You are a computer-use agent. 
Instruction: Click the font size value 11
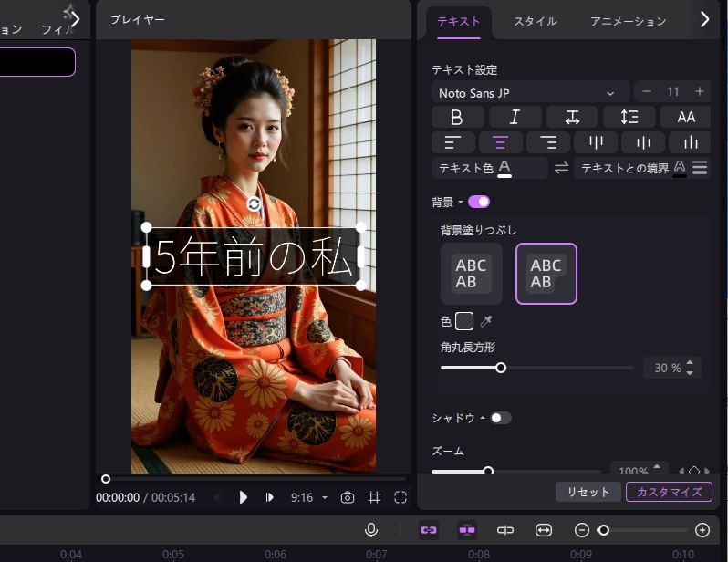tap(672, 91)
